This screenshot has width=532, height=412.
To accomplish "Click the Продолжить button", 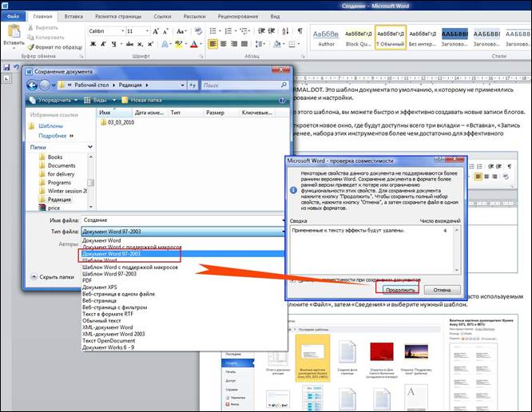I will [400, 290].
